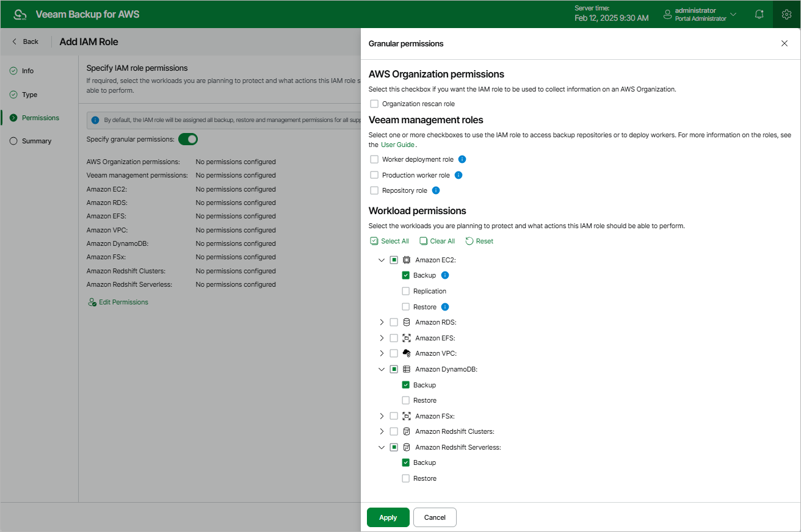Click the Amazon VPC cloud icon
Image resolution: width=801 pixels, height=532 pixels.
[x=407, y=353]
